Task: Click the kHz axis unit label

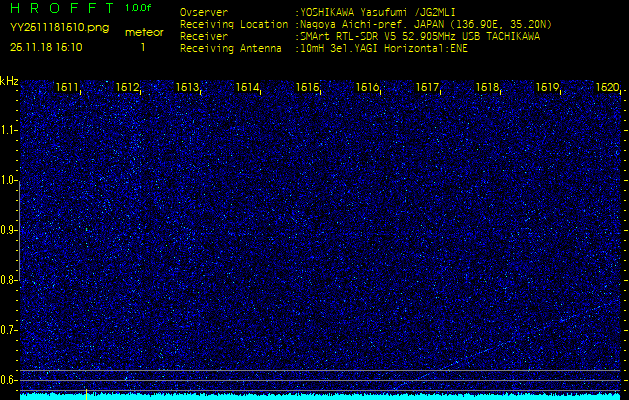Action: (9, 81)
